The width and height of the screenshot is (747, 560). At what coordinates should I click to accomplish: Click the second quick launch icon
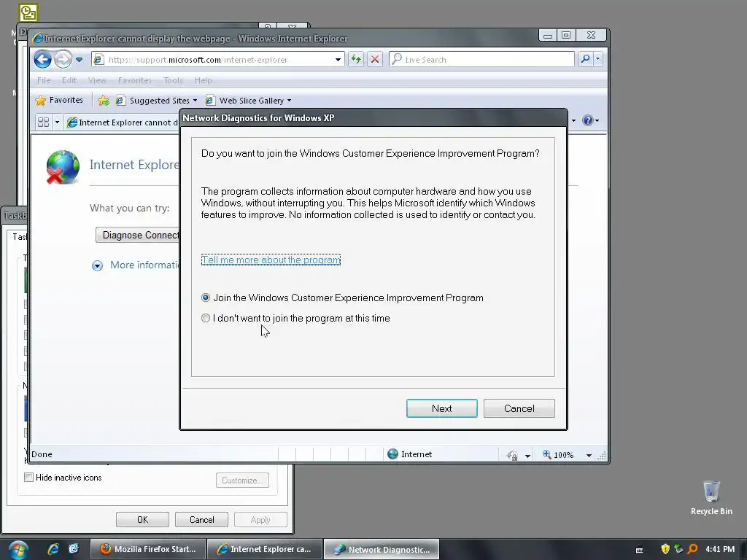tap(74, 549)
